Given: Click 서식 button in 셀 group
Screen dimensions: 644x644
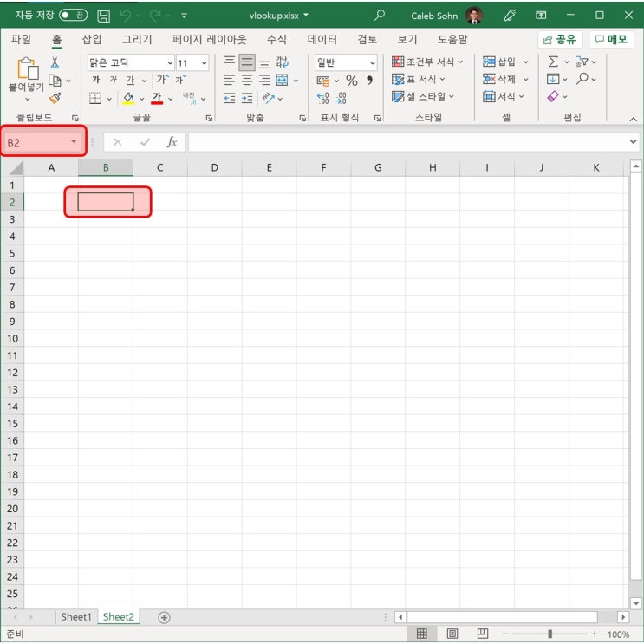Looking at the screenshot, I should (x=504, y=96).
